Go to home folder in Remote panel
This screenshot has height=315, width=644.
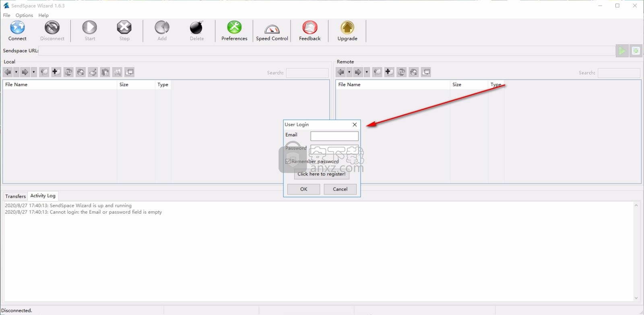click(414, 72)
